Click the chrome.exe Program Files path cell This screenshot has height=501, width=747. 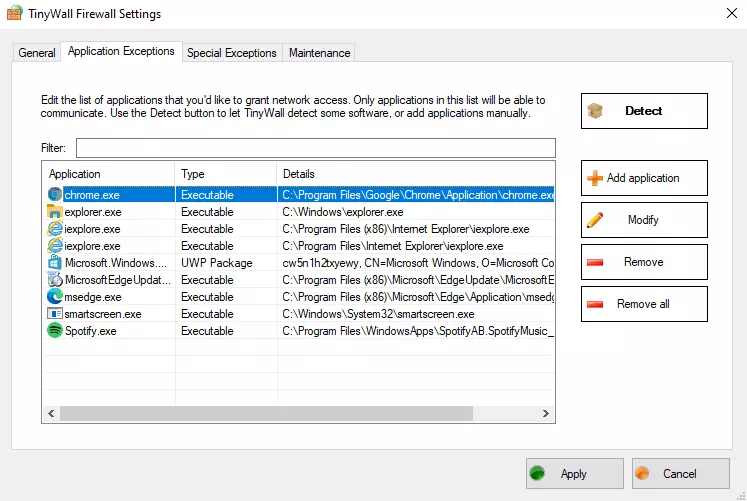click(418, 195)
